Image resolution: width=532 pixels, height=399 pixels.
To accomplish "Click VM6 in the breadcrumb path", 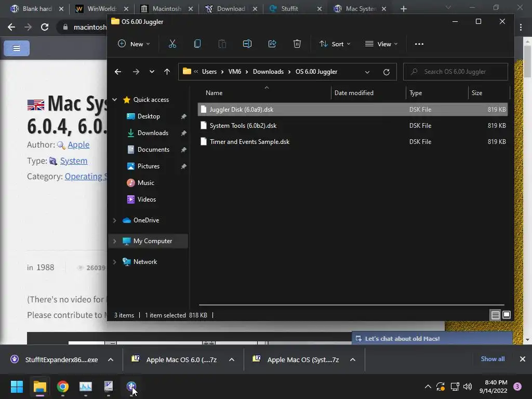I will point(234,72).
